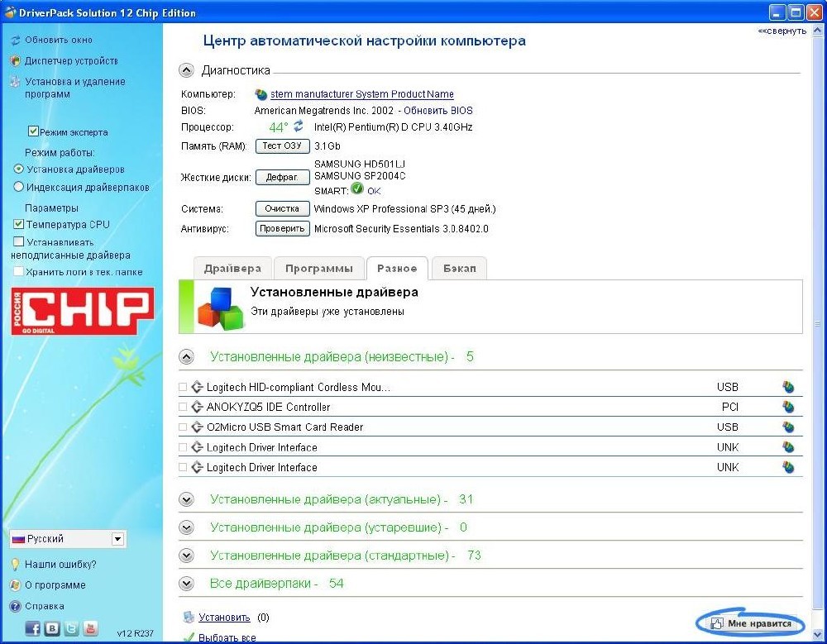Collapse the unknown installed drivers list
This screenshot has width=827, height=644.
pos(186,357)
